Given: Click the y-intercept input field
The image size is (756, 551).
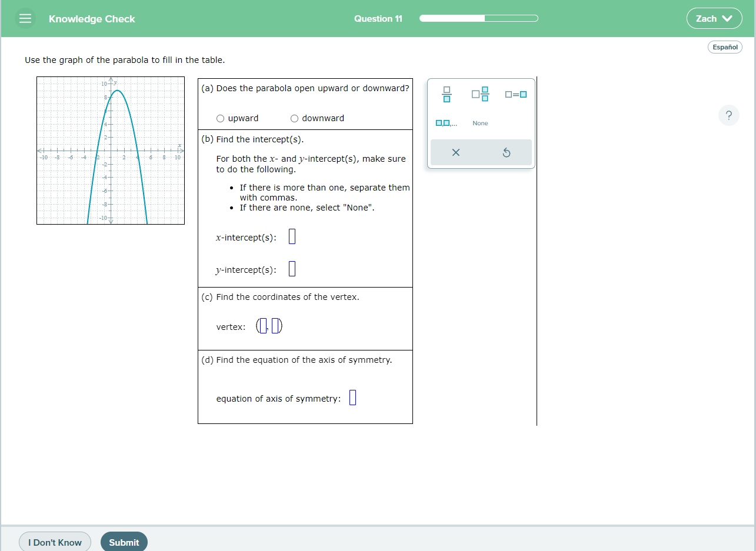Looking at the screenshot, I should tap(292, 268).
